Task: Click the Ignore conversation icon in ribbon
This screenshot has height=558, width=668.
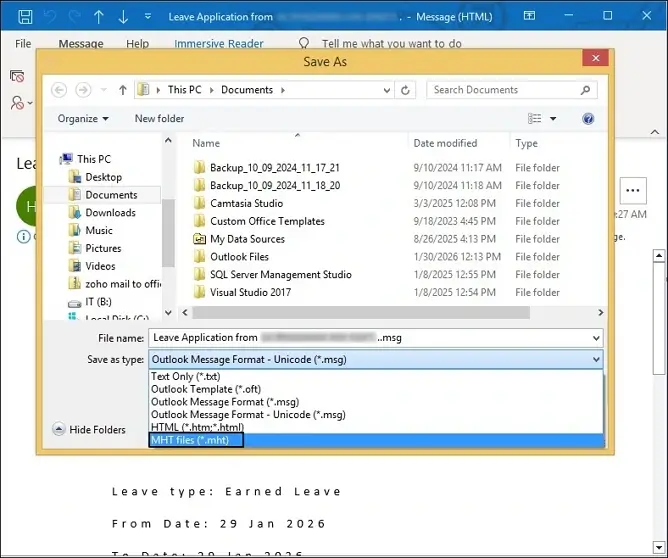Action: click(x=17, y=76)
